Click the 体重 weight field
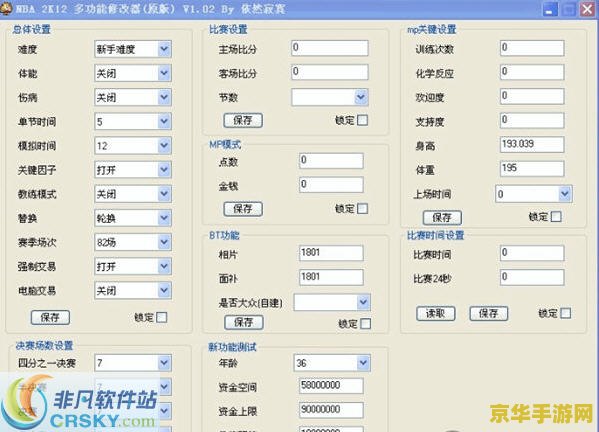Image resolution: width=599 pixels, height=432 pixels. tap(532, 168)
